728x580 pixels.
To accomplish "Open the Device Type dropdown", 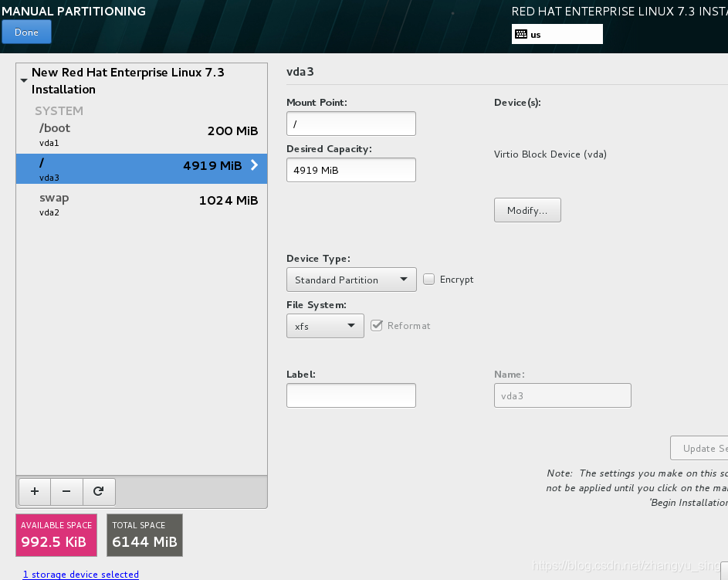I will (351, 280).
